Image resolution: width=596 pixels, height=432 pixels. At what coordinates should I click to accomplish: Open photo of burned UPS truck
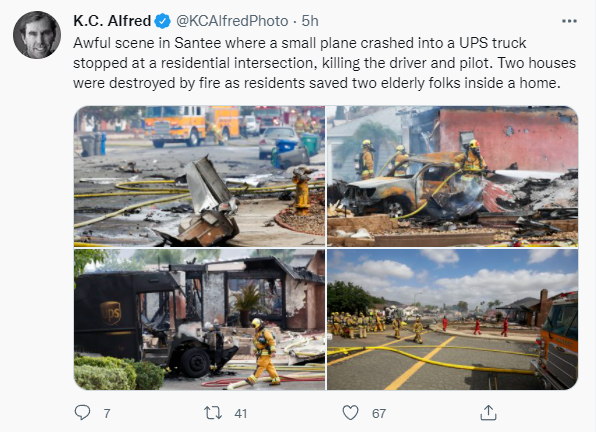(x=199, y=320)
